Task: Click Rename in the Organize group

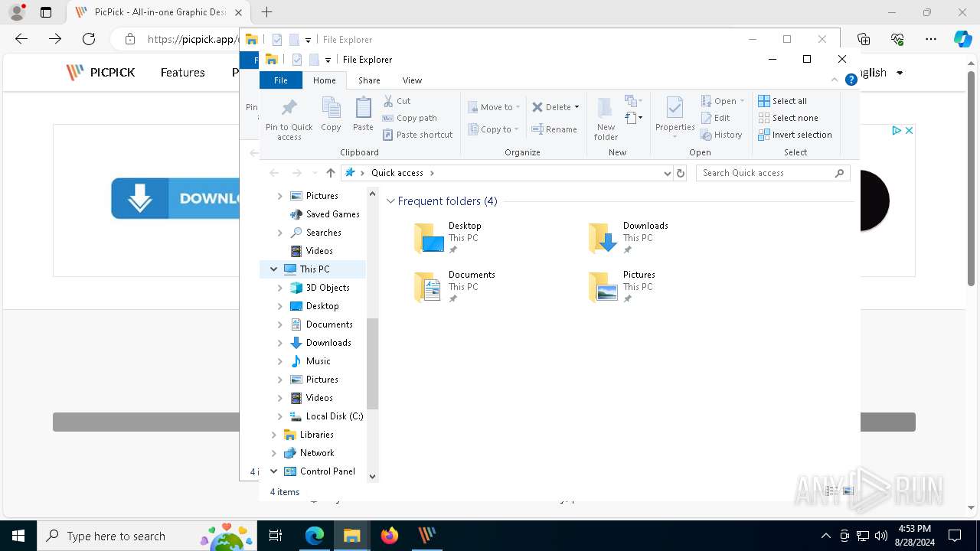Action: (554, 129)
